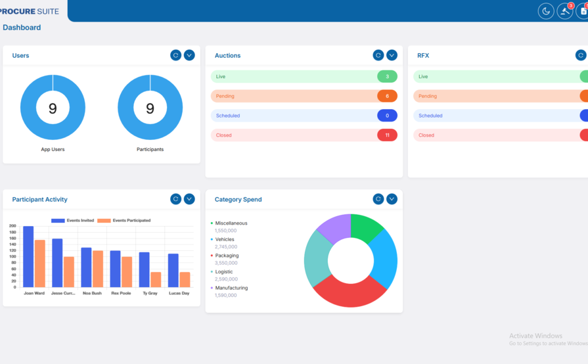588x364 pixels.
Task: Open the document notifications icon
Action: [583, 11]
